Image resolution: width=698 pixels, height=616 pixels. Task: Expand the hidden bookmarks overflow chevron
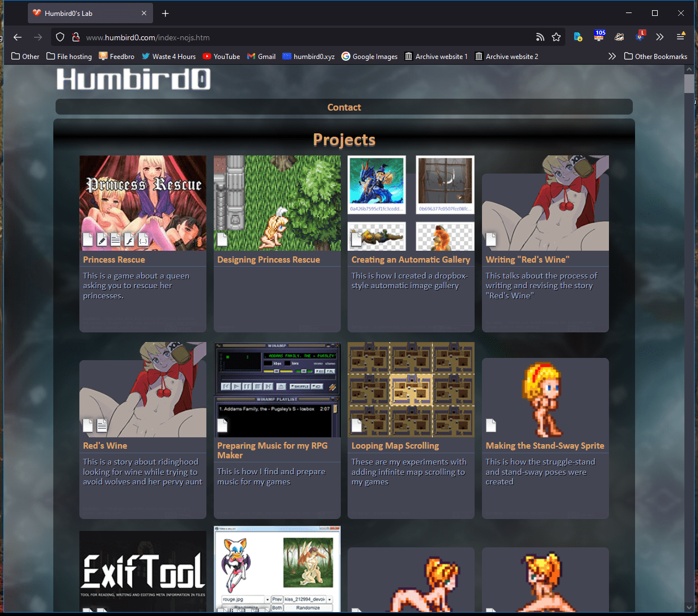(x=612, y=56)
